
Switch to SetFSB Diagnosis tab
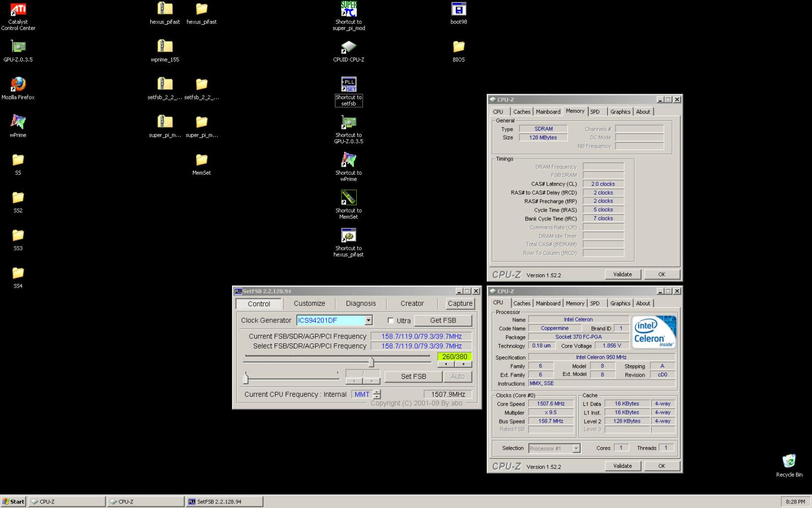click(x=361, y=303)
